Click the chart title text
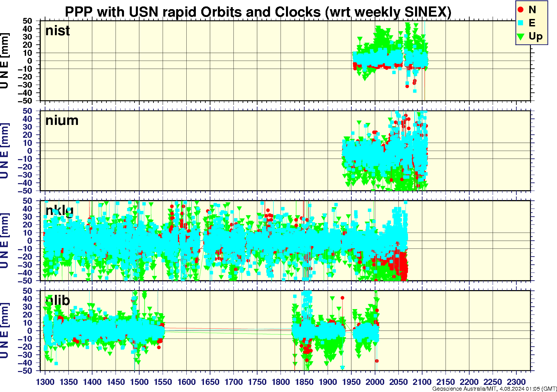Viewport: 557px width, 392px height. point(258,12)
